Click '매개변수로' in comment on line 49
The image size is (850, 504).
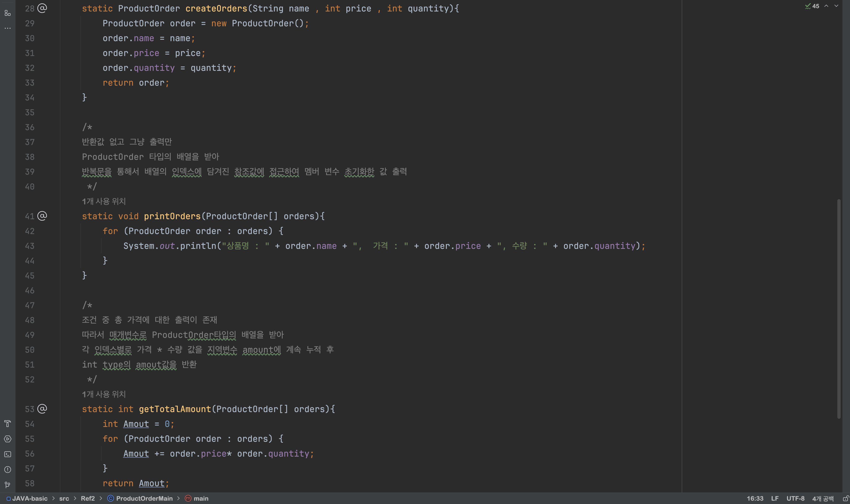click(128, 335)
